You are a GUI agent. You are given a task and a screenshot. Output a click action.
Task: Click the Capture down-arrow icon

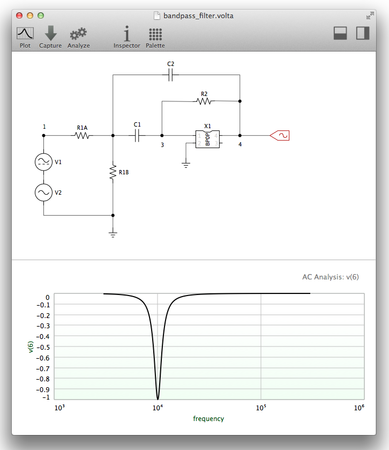[50, 33]
